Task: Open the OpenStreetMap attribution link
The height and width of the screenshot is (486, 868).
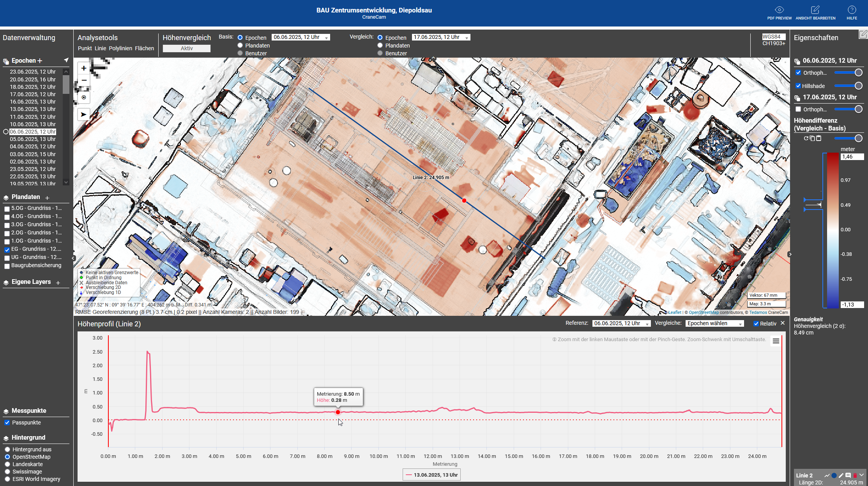Action: tap(704, 312)
